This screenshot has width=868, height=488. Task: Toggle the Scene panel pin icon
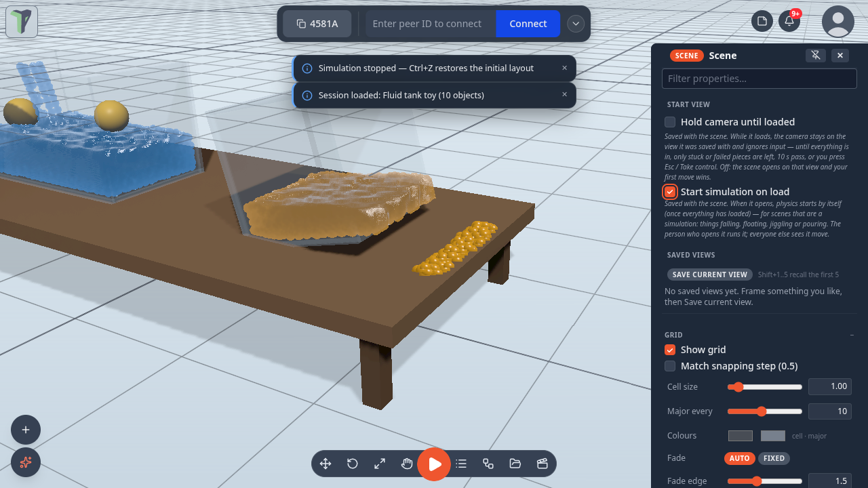[x=816, y=56]
